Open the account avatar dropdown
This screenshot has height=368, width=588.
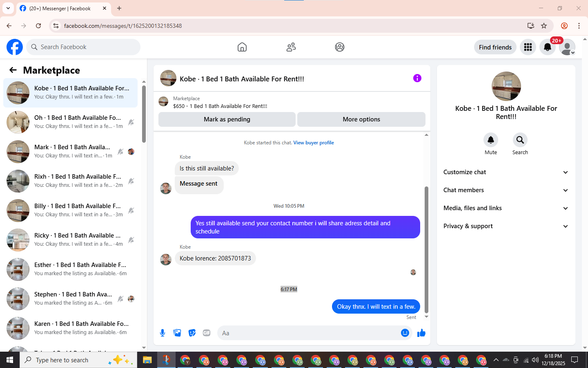567,47
